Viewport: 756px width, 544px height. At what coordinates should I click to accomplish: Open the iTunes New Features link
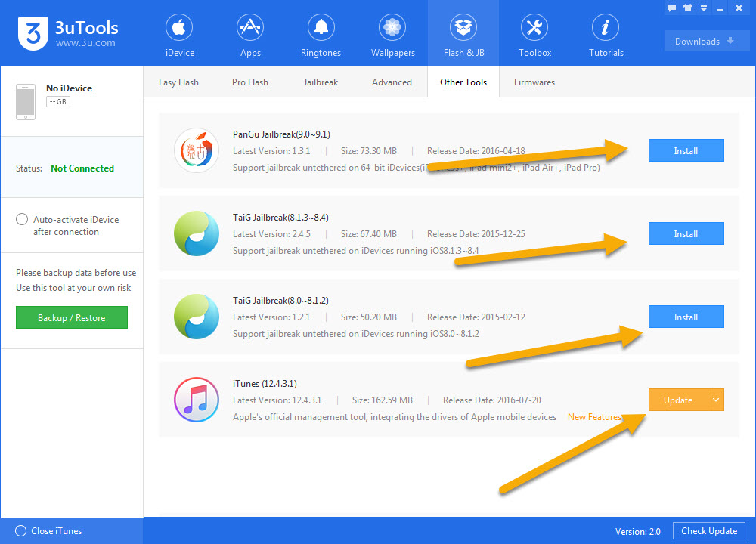click(x=594, y=417)
